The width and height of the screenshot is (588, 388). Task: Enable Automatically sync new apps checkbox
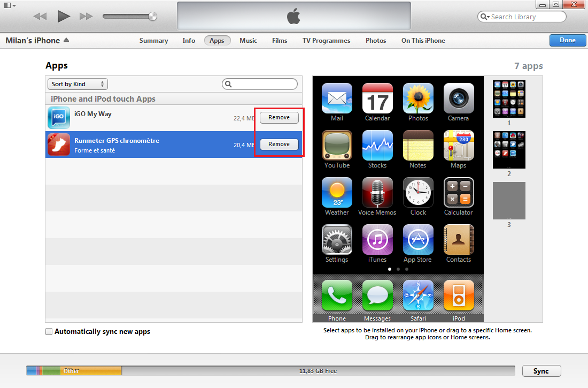49,331
